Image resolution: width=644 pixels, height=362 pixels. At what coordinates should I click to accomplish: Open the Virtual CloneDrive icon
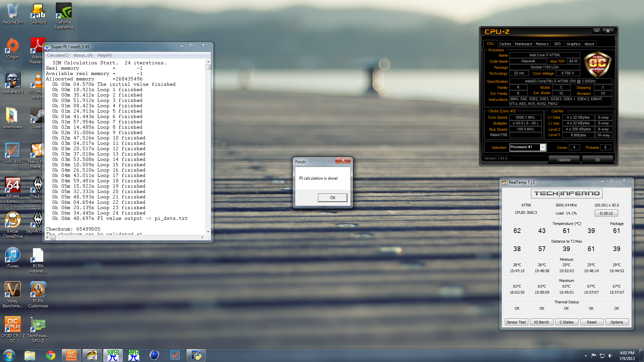tap(13, 225)
